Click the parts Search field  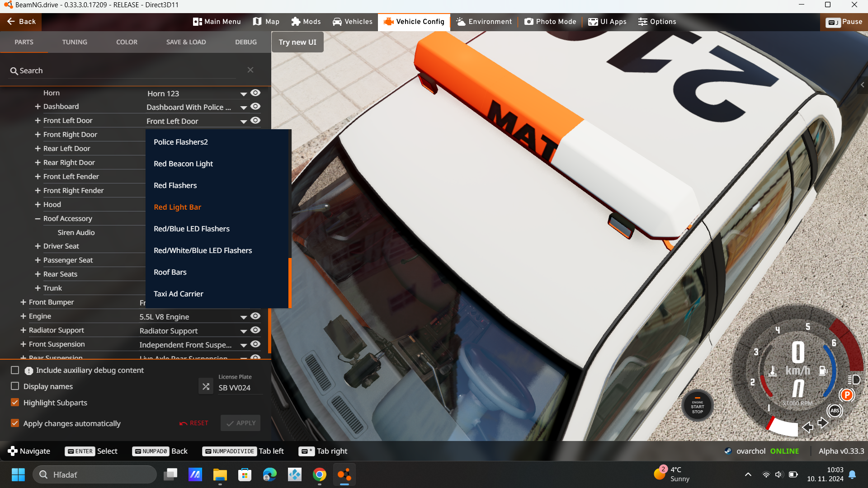point(123,70)
